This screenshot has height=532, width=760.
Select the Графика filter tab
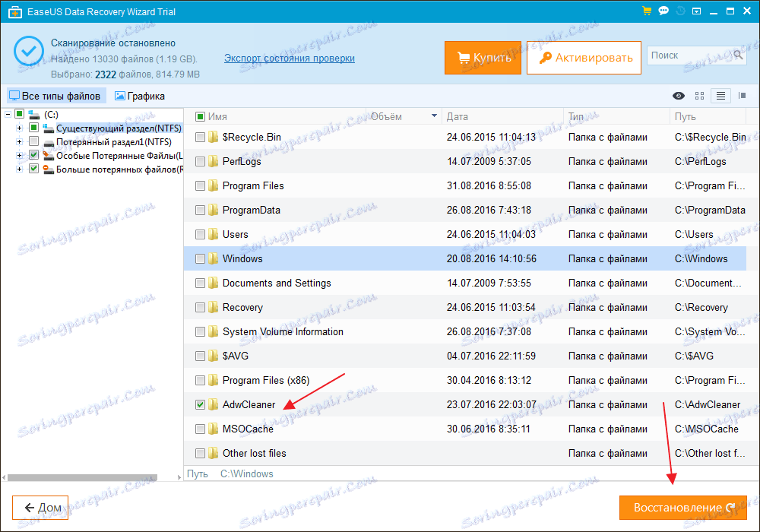[140, 96]
